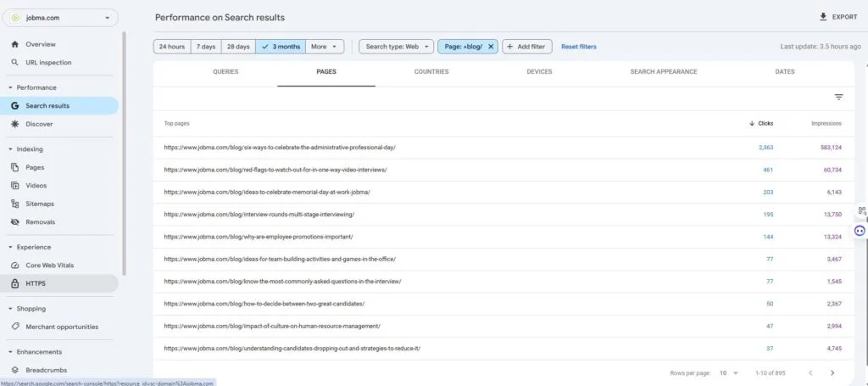Click the table filter lines icon
The image size is (868, 386).
pyautogui.click(x=838, y=98)
